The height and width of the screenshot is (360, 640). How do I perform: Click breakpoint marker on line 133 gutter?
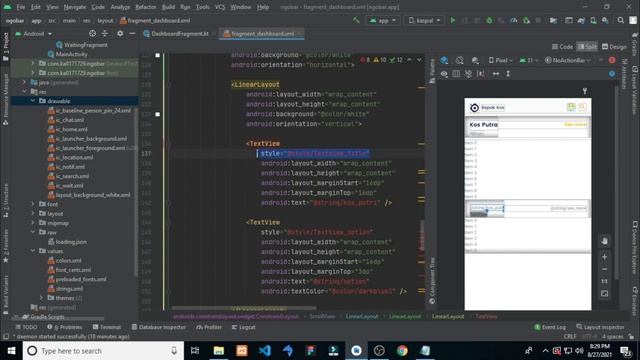pyautogui.click(x=158, y=114)
